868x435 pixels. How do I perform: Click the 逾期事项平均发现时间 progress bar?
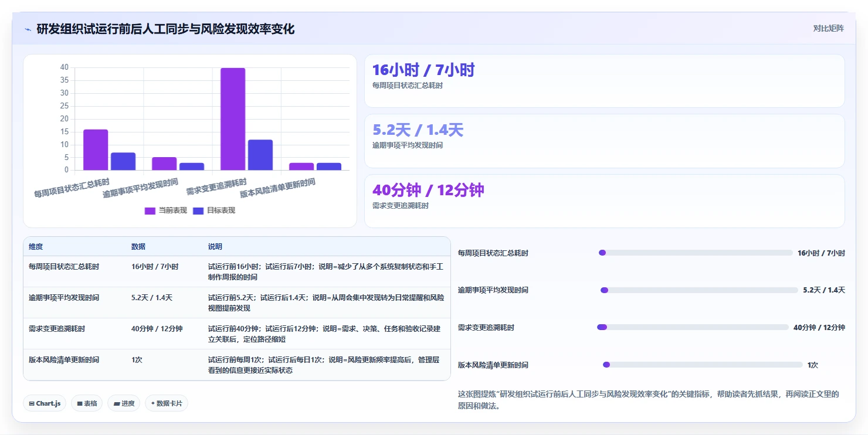699,290
